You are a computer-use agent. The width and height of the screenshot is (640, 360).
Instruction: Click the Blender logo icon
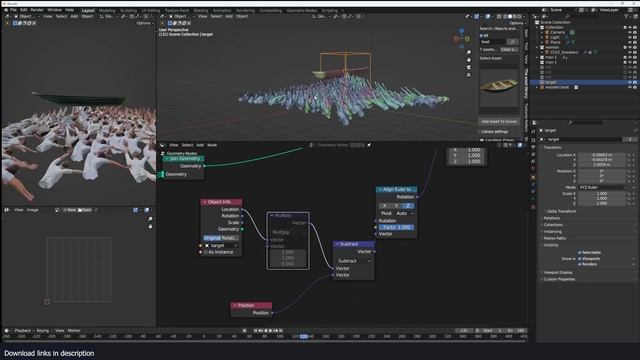6,10
